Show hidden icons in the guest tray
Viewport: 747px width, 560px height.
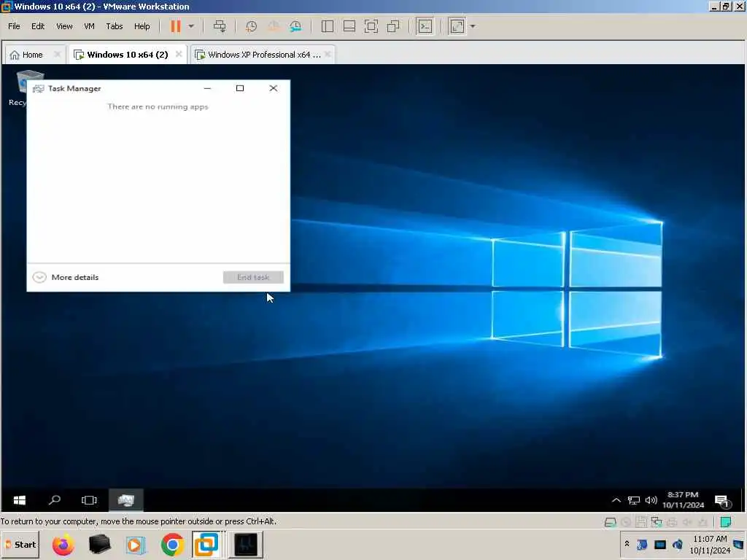[616, 500]
